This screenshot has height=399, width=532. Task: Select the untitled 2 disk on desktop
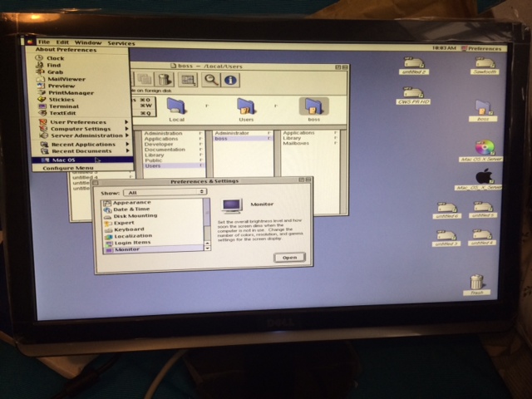pos(414,66)
